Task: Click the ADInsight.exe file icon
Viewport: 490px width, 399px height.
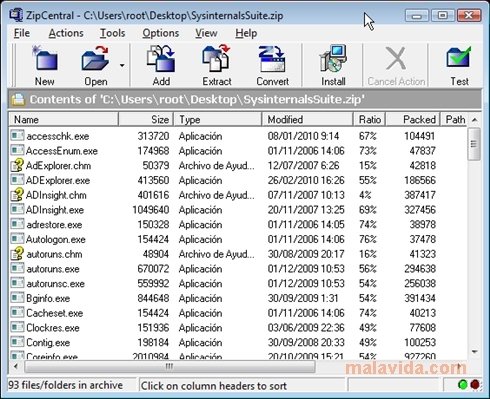Action: coord(17,209)
